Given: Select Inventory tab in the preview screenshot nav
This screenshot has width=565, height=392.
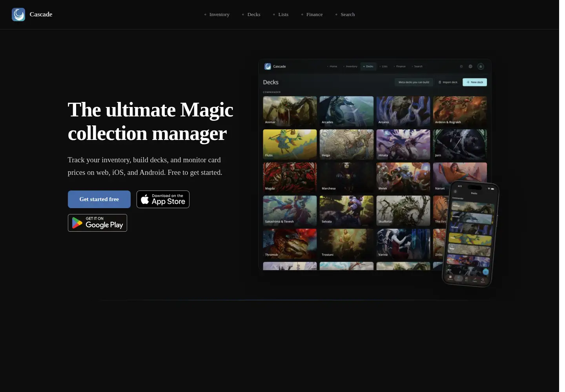Looking at the screenshot, I should pos(350,66).
